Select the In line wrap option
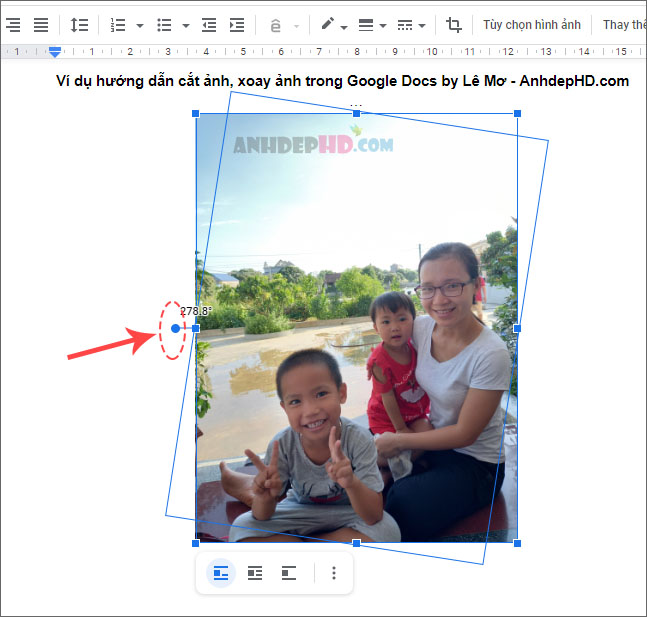 [x=221, y=573]
